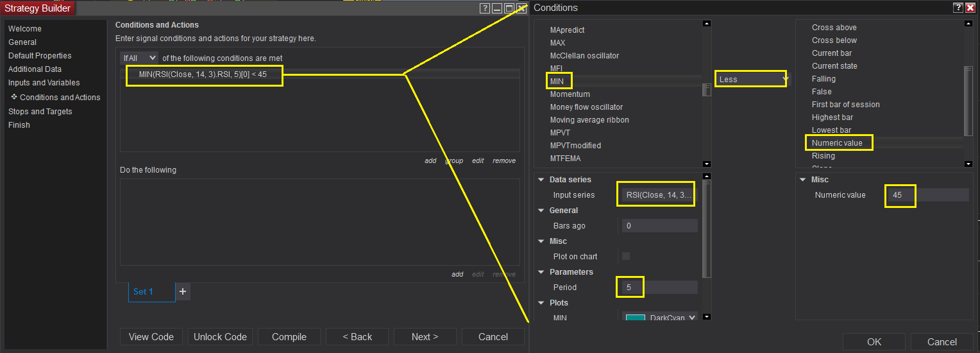Click the help icon in Strategy Builder titlebar
The width and height of the screenshot is (980, 353).
[x=485, y=8]
